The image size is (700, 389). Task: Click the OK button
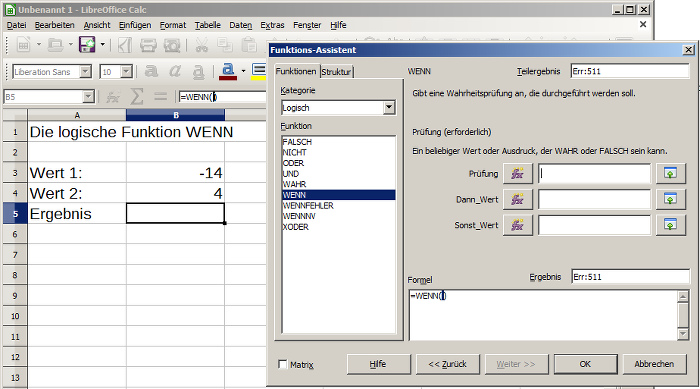(x=585, y=364)
